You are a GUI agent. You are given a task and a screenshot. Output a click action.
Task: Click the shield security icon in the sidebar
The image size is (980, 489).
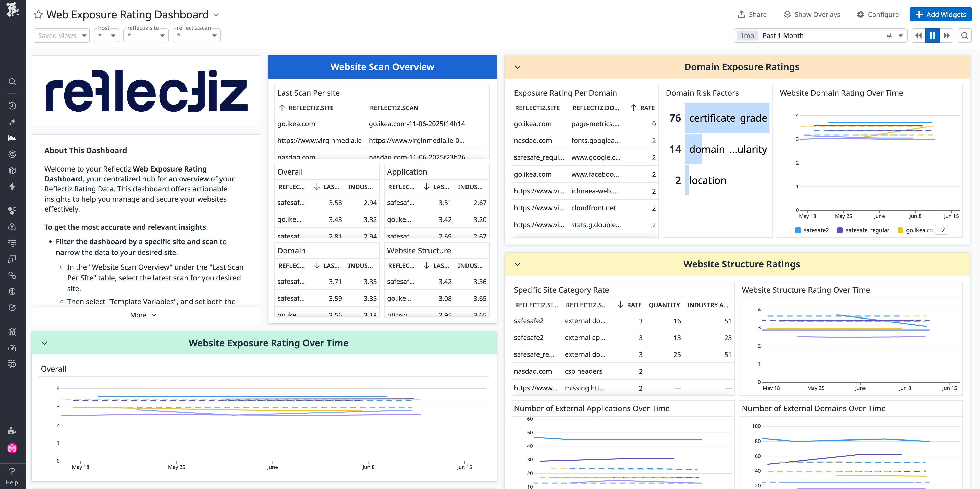coord(12,291)
